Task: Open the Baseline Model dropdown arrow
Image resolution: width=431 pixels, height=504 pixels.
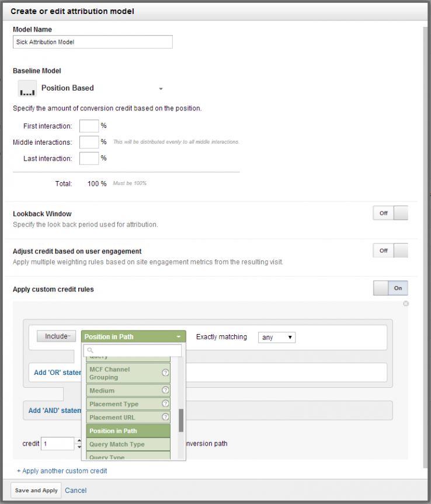Action: point(161,89)
